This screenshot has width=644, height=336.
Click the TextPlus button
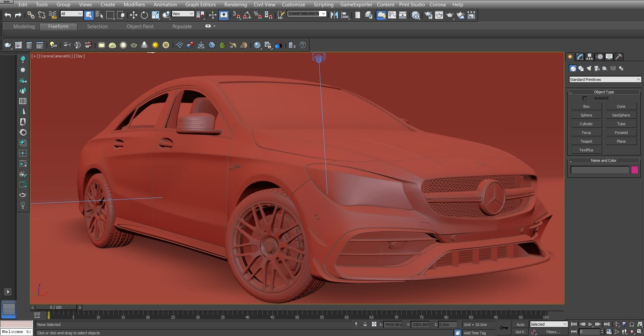point(586,150)
